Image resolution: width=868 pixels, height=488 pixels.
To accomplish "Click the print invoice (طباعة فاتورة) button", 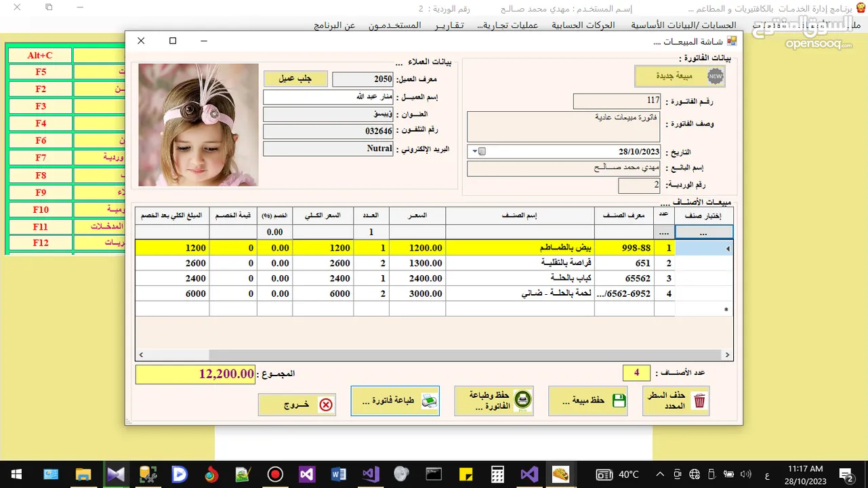I will pos(395,401).
